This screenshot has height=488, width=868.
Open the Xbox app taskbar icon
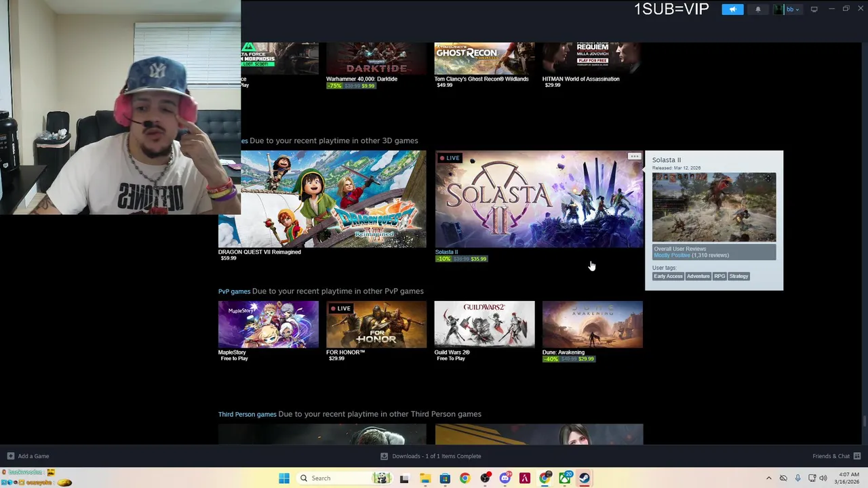point(565,479)
